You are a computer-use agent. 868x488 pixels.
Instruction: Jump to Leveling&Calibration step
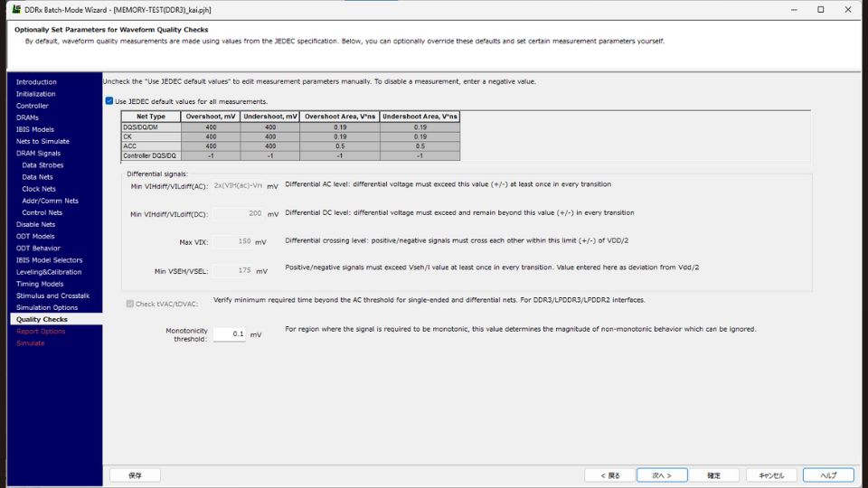tap(49, 272)
